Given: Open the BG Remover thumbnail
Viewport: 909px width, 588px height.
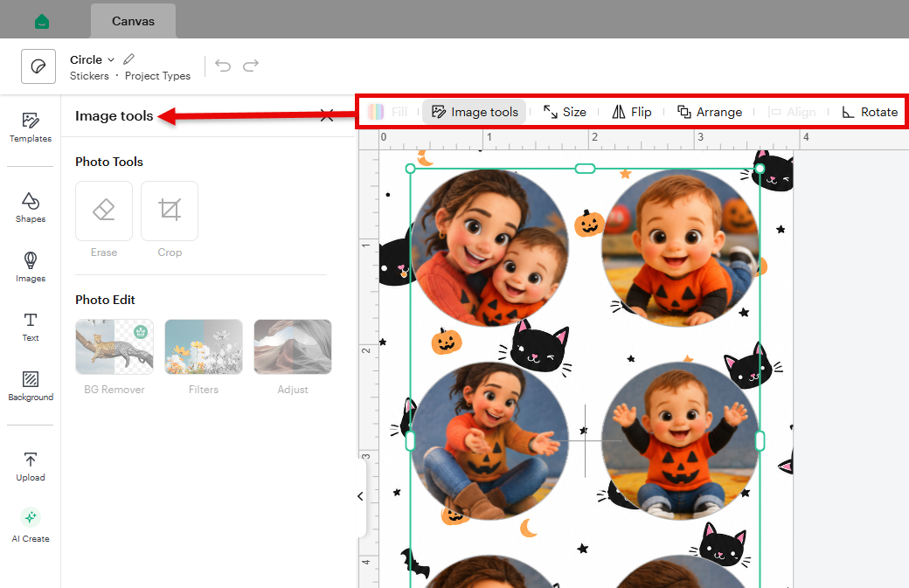Looking at the screenshot, I should pyautogui.click(x=114, y=347).
